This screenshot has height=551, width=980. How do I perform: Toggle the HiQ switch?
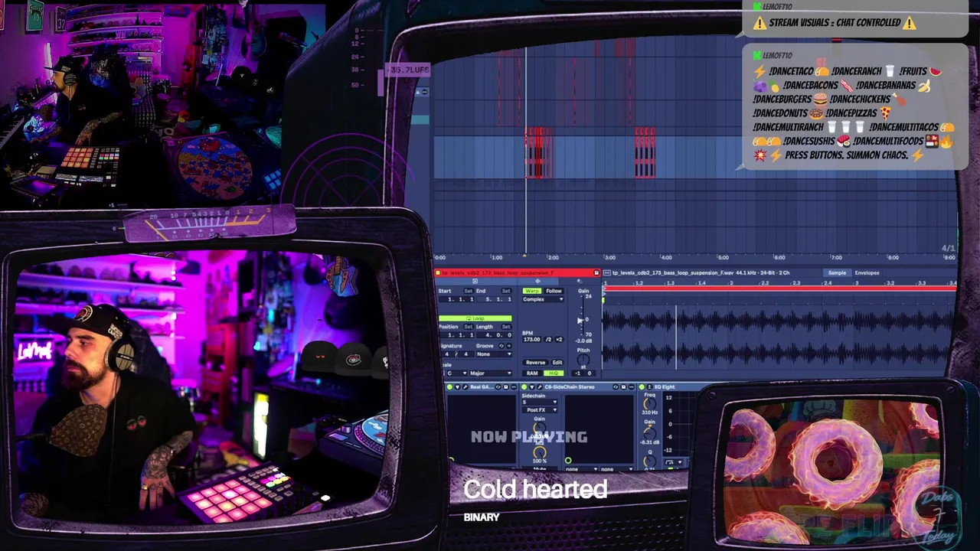(x=554, y=373)
